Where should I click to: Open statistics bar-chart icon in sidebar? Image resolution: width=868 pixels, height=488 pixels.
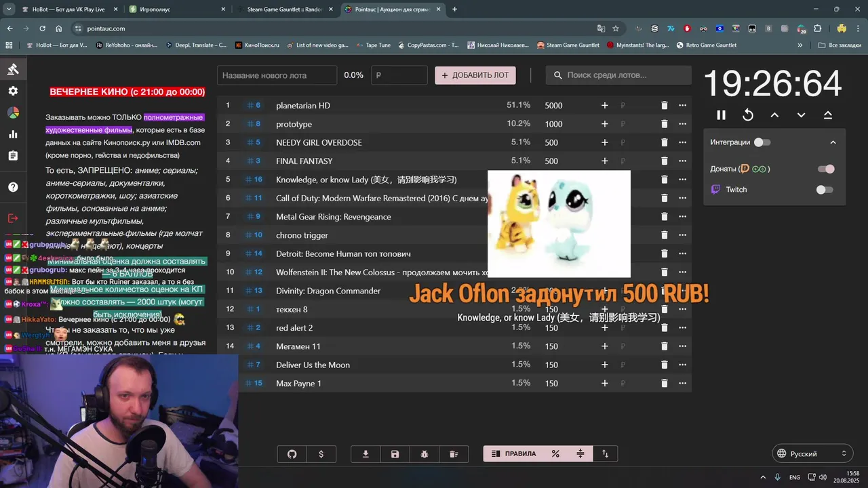[x=13, y=134]
